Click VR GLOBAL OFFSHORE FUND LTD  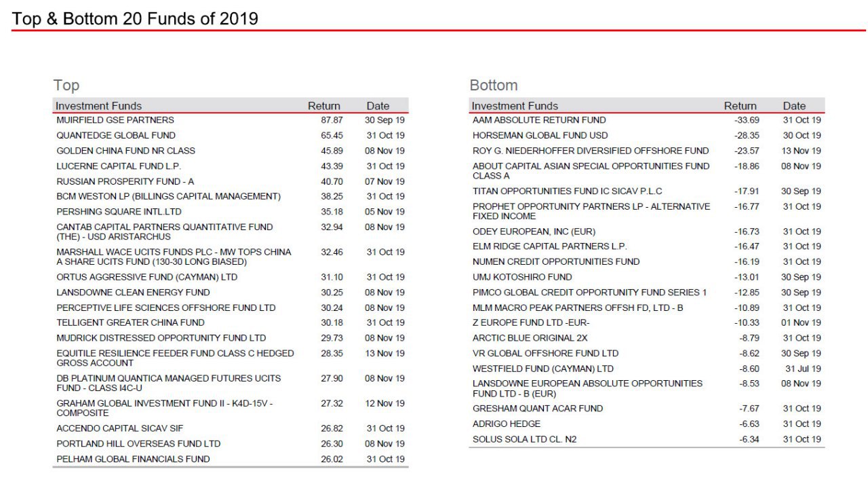[546, 353]
